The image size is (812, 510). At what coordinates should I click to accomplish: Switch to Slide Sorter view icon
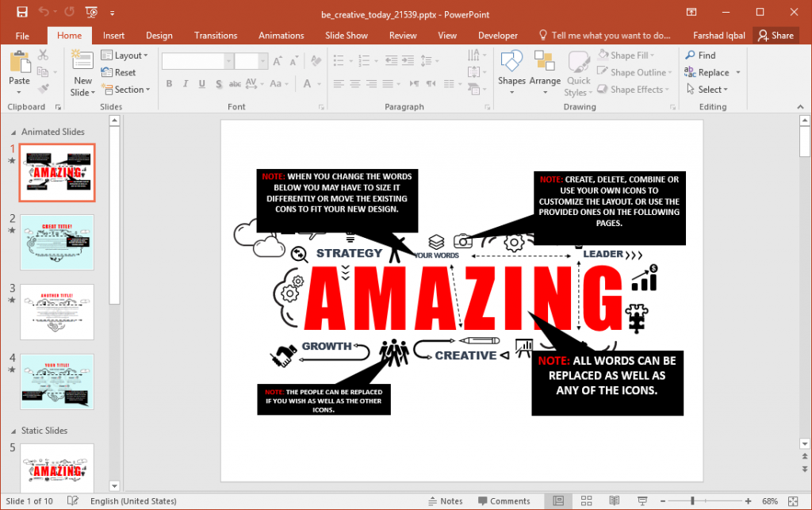586,500
